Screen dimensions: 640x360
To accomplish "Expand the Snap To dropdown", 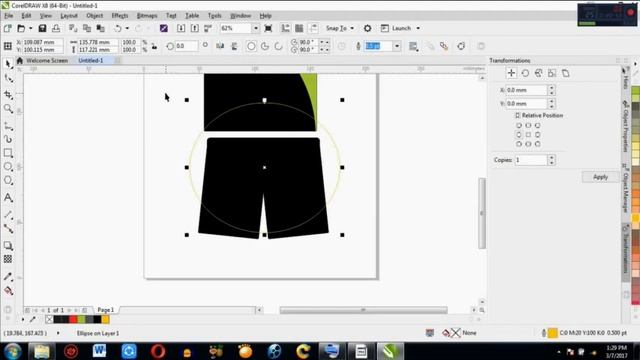I will click(352, 28).
